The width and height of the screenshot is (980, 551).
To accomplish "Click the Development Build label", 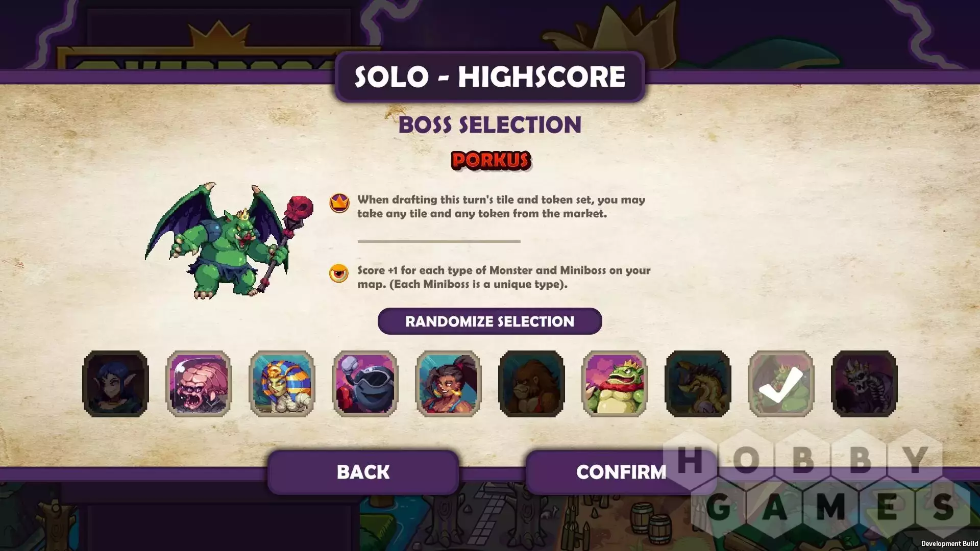I will tap(949, 543).
